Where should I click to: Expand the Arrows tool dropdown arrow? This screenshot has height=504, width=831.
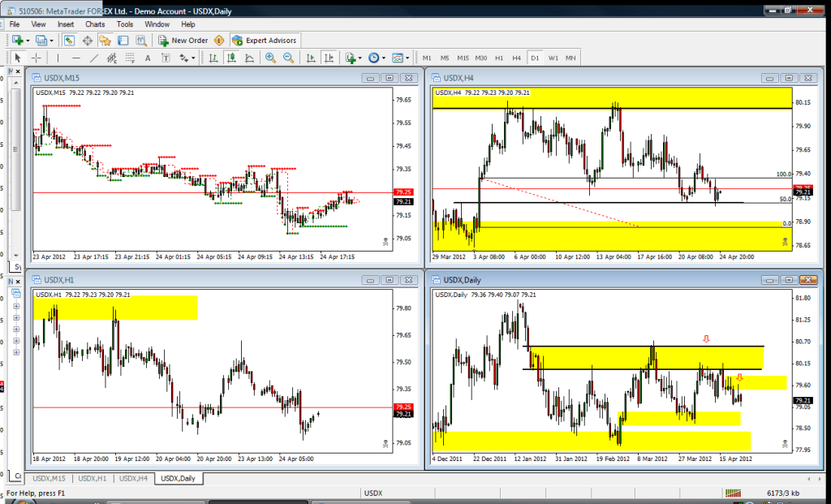[x=193, y=58]
